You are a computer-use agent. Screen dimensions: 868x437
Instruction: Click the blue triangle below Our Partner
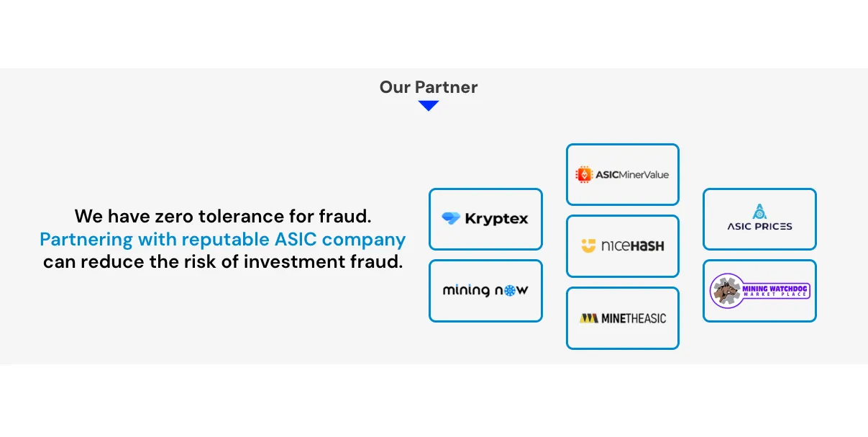429,106
